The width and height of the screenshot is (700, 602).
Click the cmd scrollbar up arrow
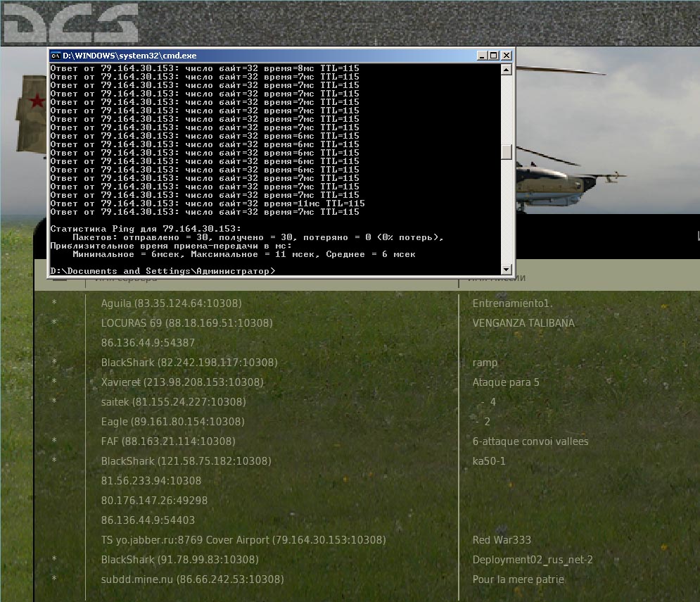[x=506, y=69]
